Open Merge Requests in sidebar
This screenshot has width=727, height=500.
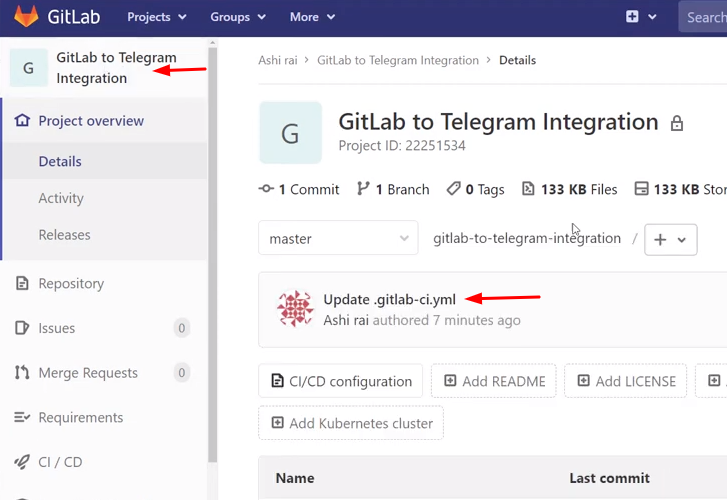pos(88,373)
